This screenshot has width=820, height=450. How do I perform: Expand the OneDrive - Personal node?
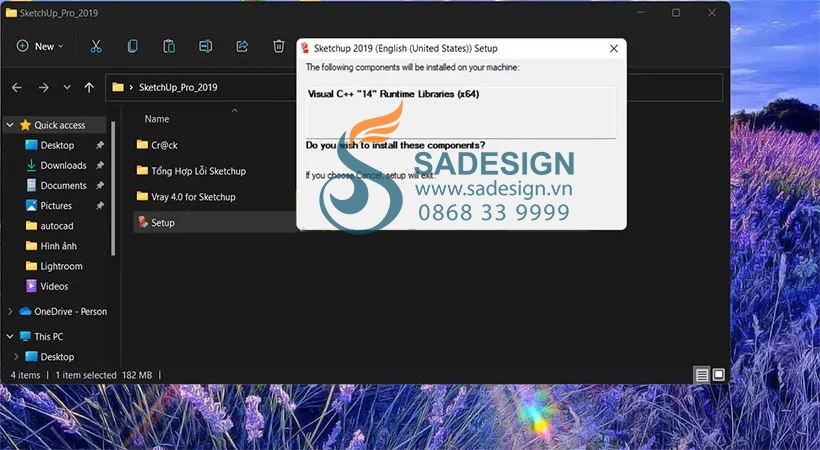(x=10, y=311)
